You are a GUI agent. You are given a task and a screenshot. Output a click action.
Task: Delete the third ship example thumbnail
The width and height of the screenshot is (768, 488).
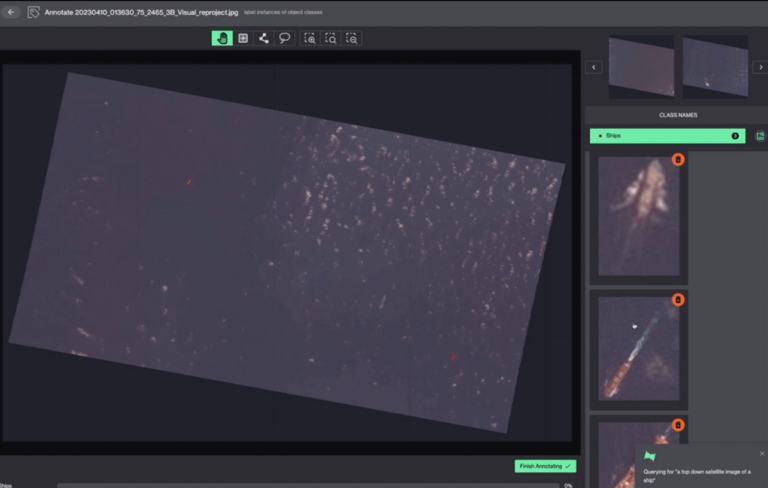pyautogui.click(x=678, y=425)
